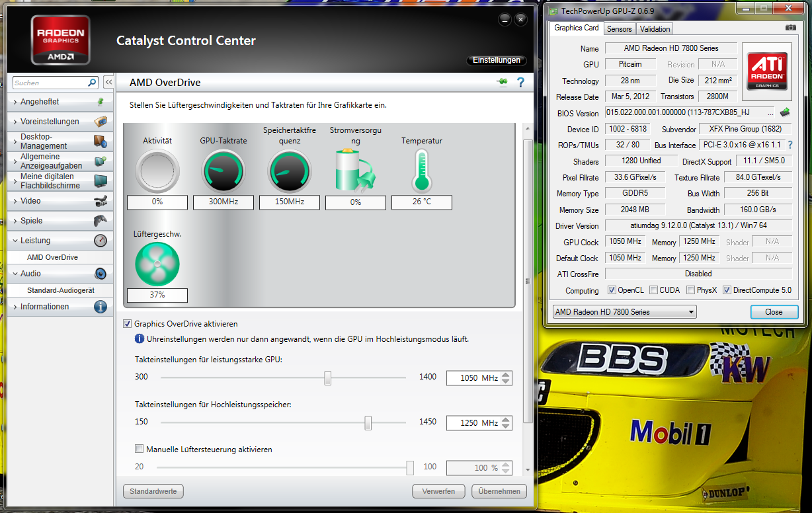The image size is (812, 513).
Task: Enable Manuelle Lüftersteuerung aktivieren checkbox
Action: point(139,449)
